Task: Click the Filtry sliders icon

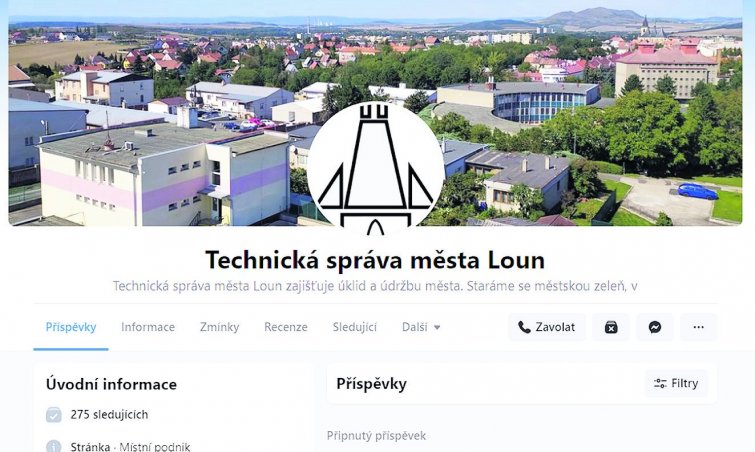Action: [x=660, y=383]
